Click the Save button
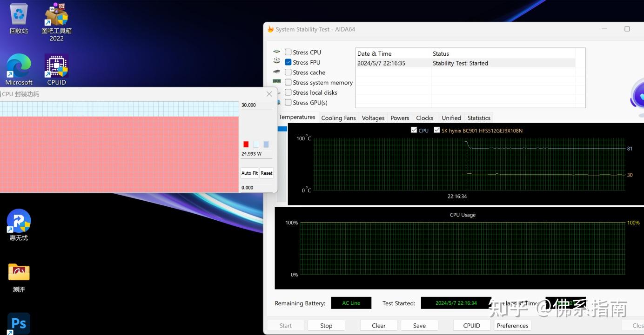Viewport: 644px width, 335px height. [x=419, y=325]
